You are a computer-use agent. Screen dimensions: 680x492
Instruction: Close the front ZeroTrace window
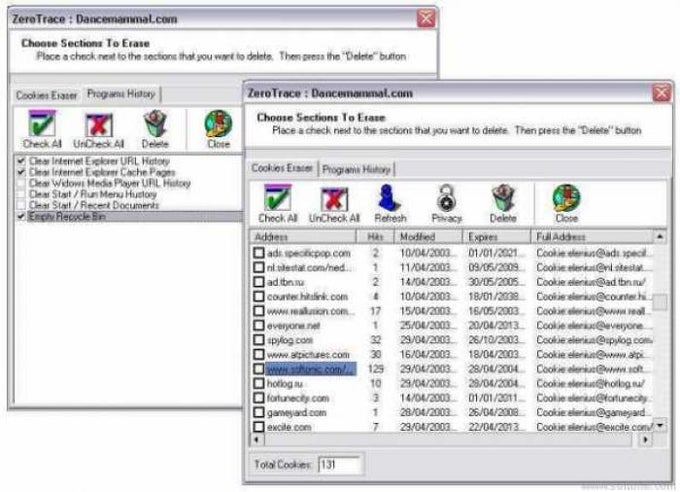click(662, 92)
